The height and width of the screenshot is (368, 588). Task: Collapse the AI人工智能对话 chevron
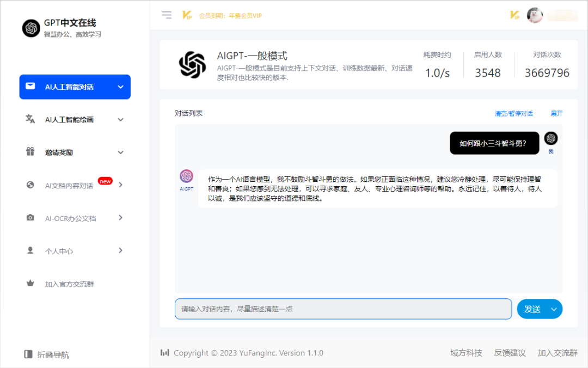pos(120,87)
